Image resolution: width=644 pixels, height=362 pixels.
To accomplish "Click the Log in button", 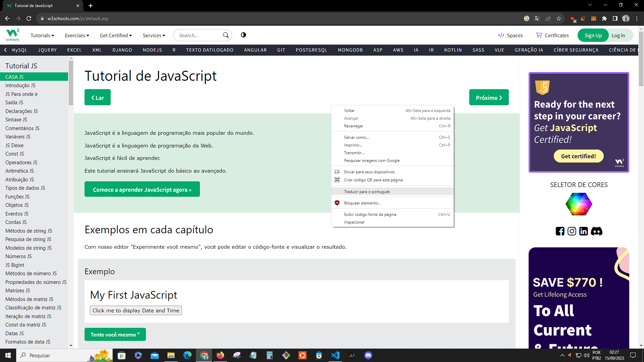I will point(618,35).
